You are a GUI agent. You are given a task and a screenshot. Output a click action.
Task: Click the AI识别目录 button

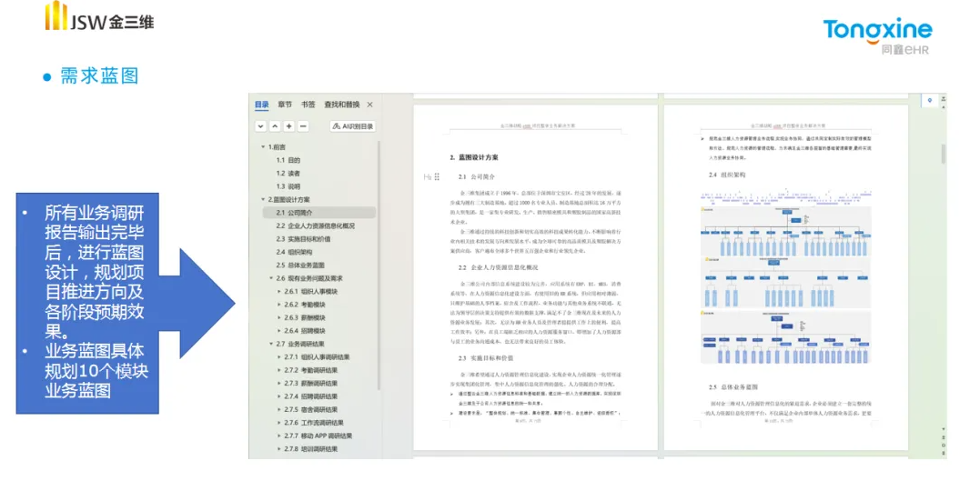tap(353, 126)
